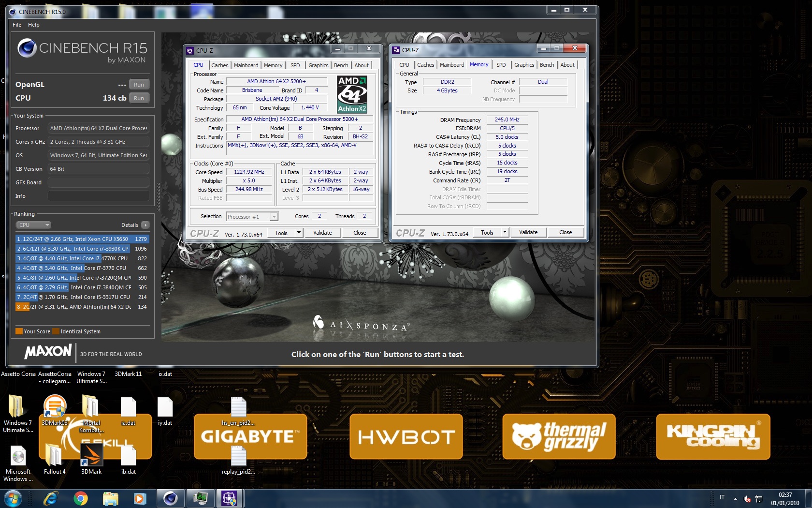Click the Cinebench logo sphere icon
Screen dimensions: 812x508
[x=27, y=48]
